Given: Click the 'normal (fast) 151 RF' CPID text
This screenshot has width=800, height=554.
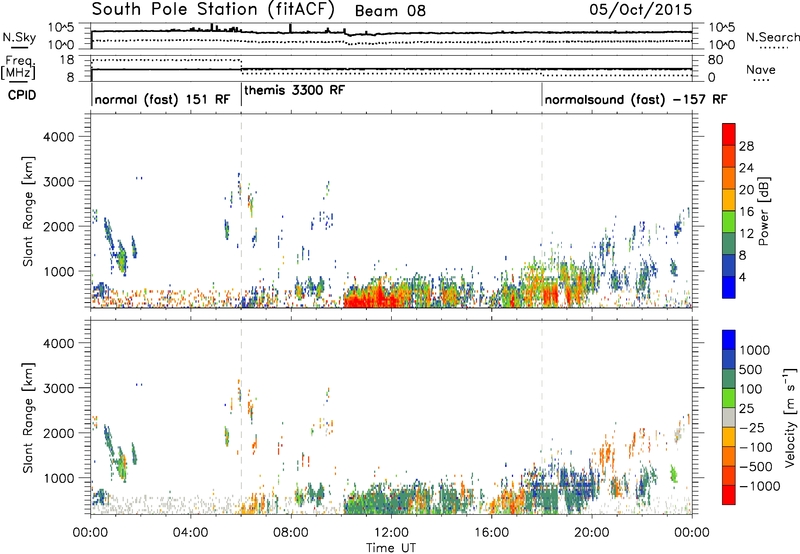Looking at the screenshot, I should click(x=162, y=99).
